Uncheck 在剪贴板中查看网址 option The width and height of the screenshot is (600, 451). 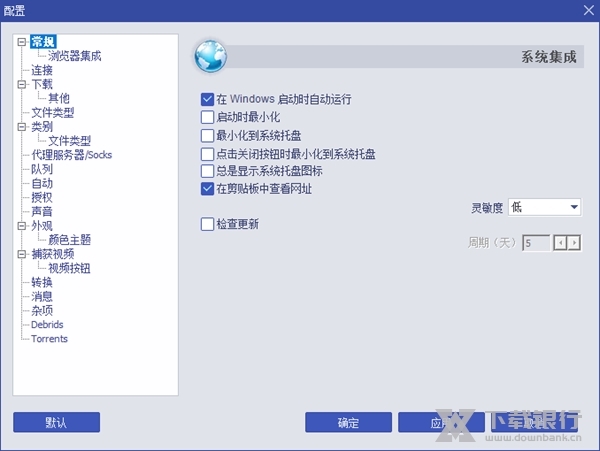[x=207, y=189]
